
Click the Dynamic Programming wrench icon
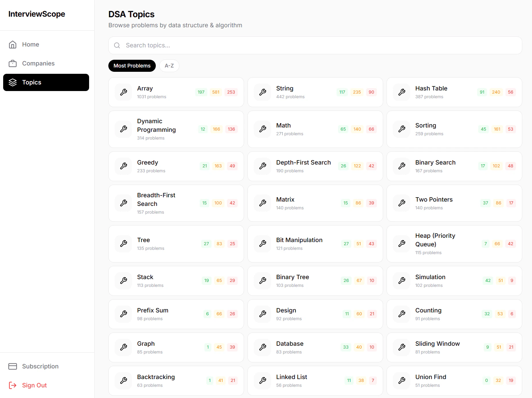point(124,129)
